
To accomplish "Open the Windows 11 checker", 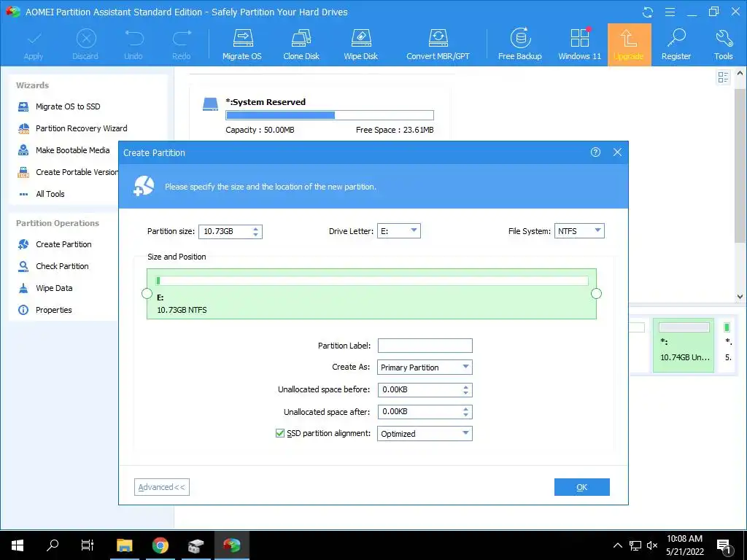I will point(579,44).
